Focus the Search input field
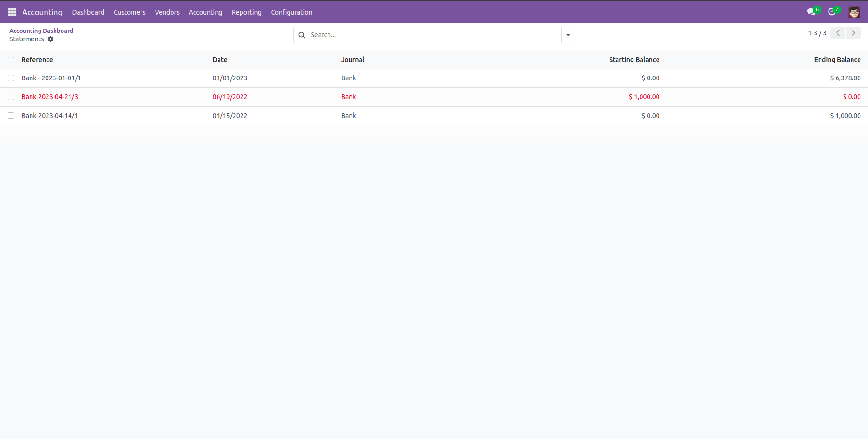 [x=432, y=35]
